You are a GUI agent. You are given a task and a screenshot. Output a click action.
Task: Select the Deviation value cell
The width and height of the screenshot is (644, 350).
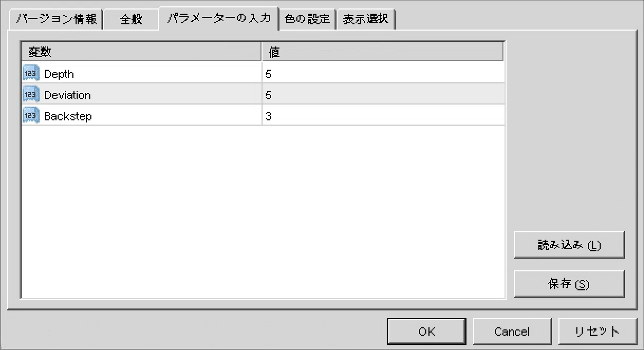(382, 95)
